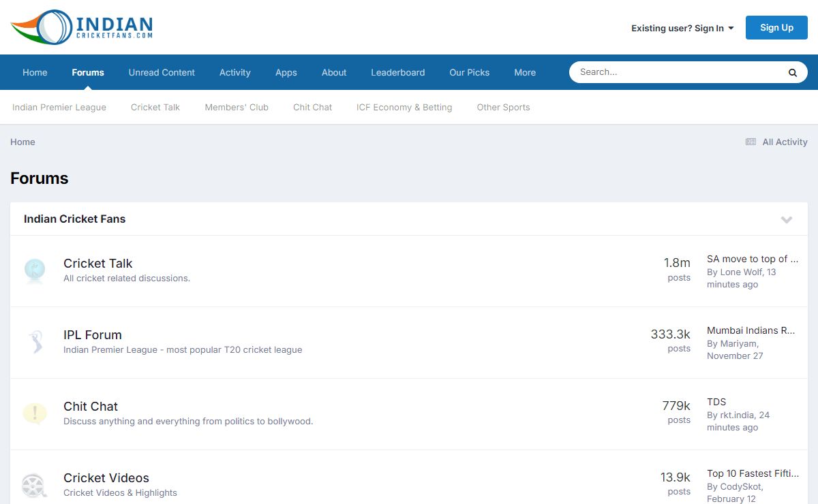Click into the Search input field
Viewport: 818px width, 504px height.
tap(675, 72)
